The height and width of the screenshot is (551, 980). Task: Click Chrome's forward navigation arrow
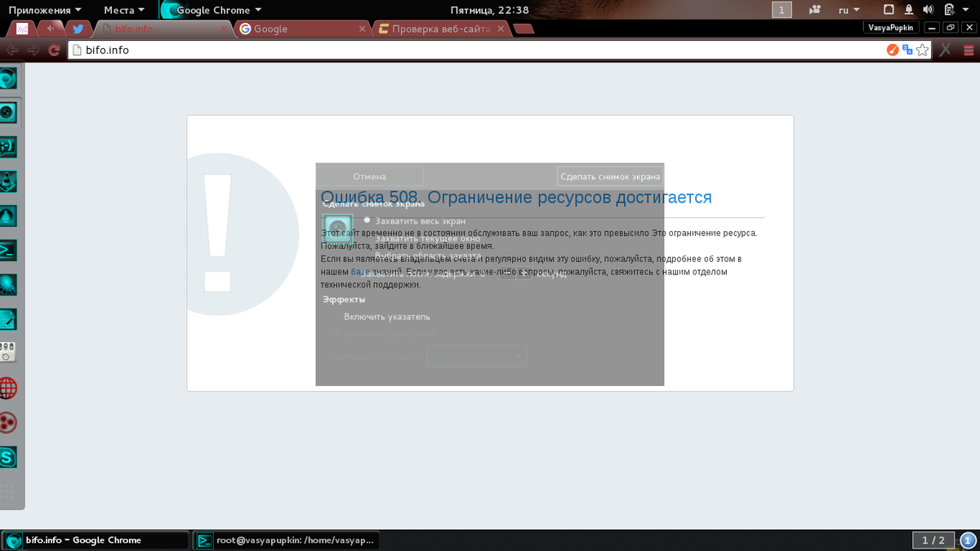click(33, 50)
